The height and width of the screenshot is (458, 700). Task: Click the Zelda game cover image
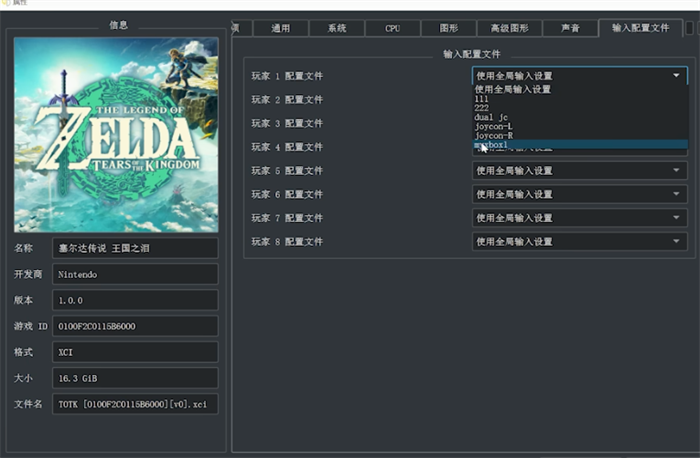tap(116, 135)
